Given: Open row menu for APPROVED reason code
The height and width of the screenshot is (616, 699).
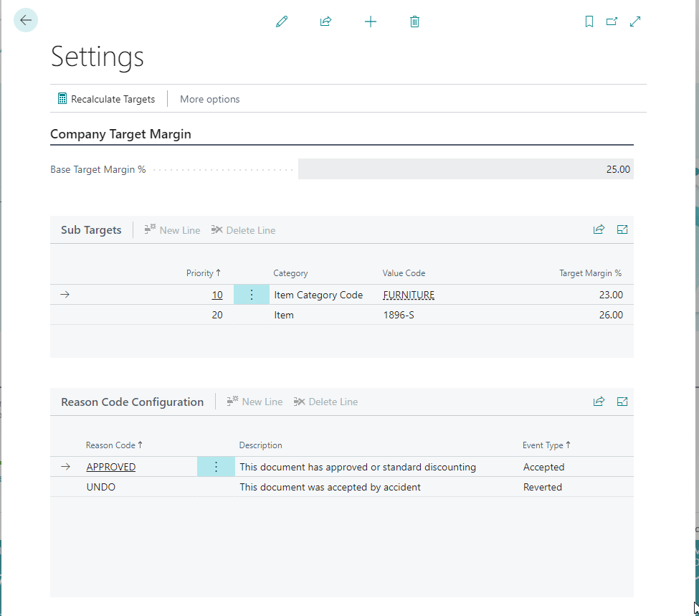Looking at the screenshot, I should tap(216, 467).
